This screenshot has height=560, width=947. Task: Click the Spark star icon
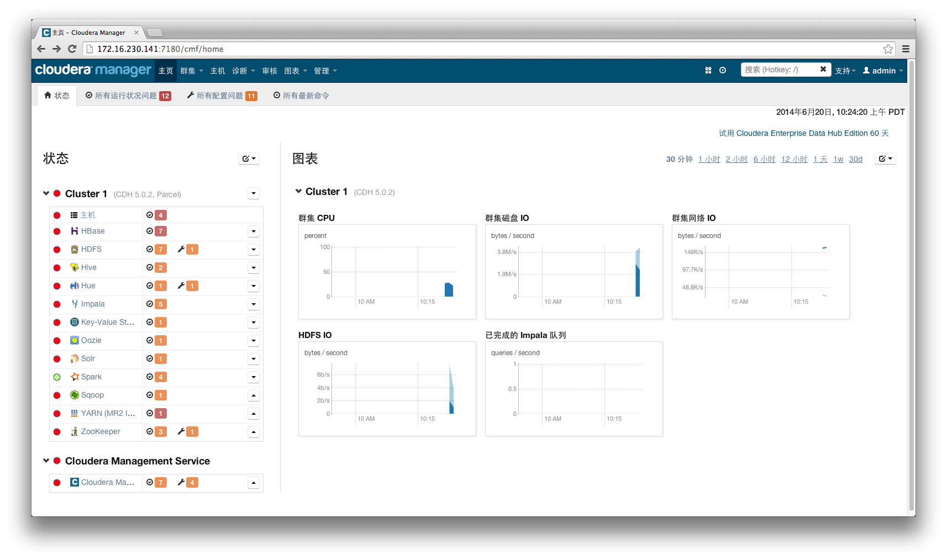coord(74,377)
